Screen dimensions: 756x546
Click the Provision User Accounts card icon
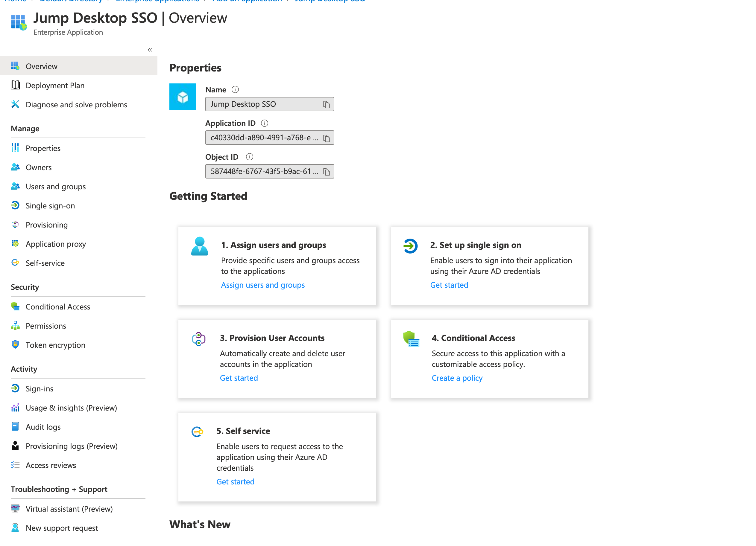(x=199, y=339)
